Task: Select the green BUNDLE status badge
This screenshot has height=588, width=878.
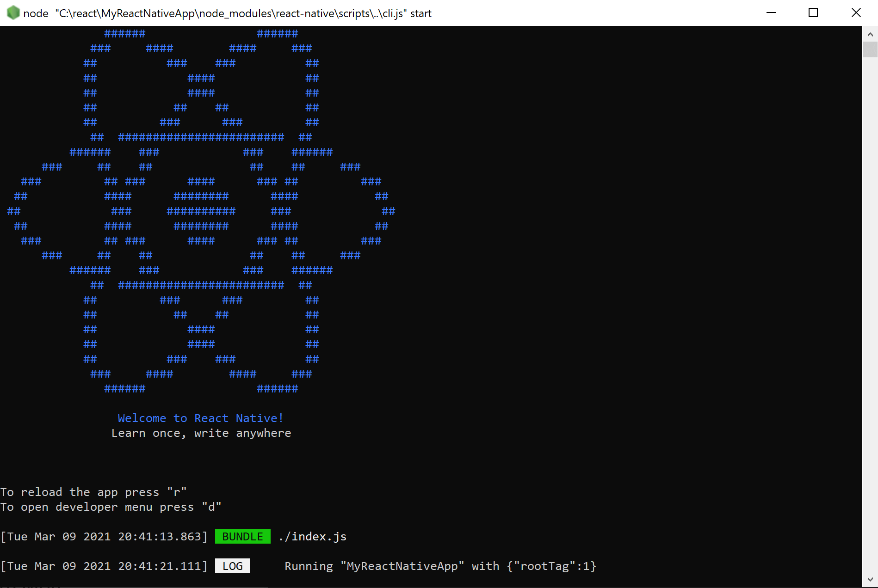Action: [x=242, y=536]
